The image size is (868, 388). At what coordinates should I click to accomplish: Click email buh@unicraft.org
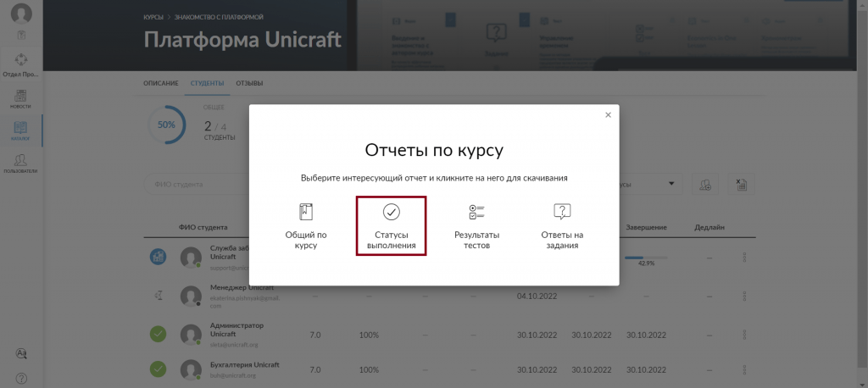point(232,375)
